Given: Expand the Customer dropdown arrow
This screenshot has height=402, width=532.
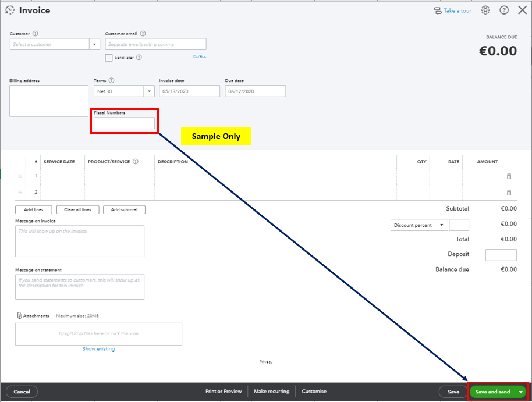Looking at the screenshot, I should click(94, 44).
